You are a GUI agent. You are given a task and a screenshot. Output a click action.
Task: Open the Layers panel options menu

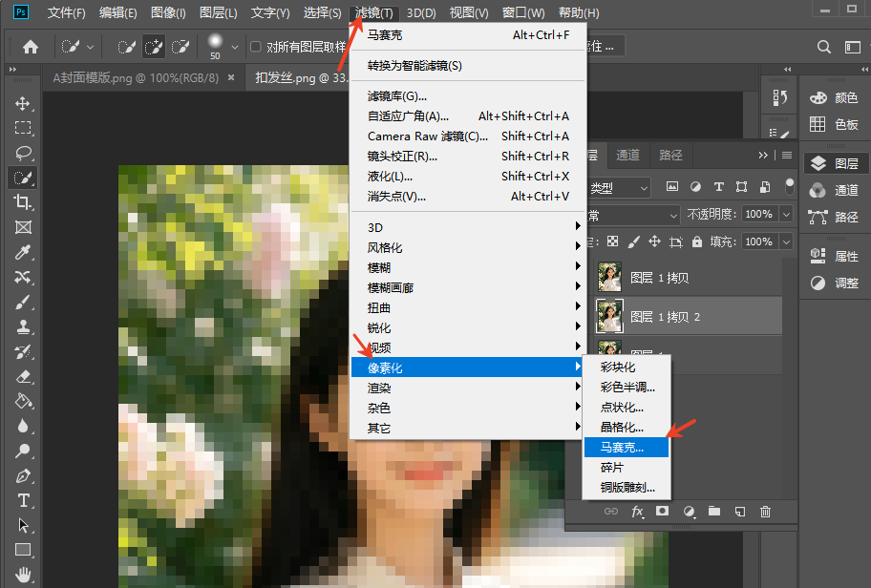[x=787, y=156]
